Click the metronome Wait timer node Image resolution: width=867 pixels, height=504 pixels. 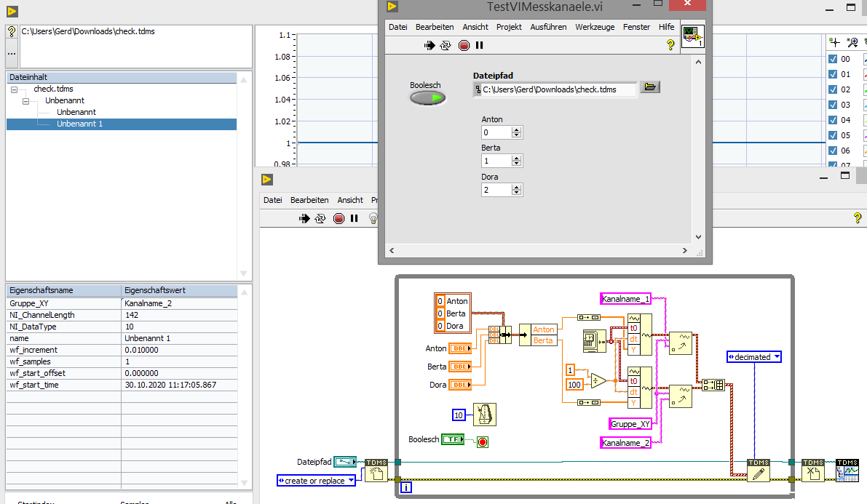484,415
